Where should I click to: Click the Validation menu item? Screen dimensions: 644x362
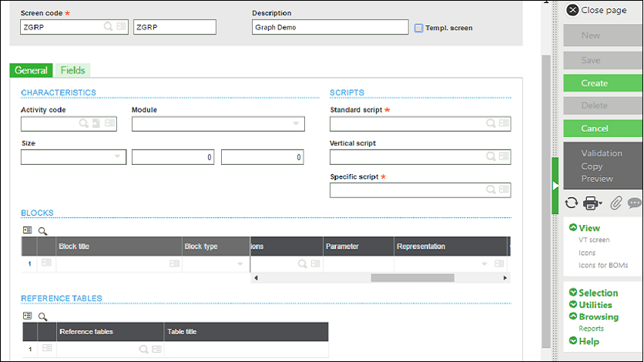pyautogui.click(x=602, y=153)
